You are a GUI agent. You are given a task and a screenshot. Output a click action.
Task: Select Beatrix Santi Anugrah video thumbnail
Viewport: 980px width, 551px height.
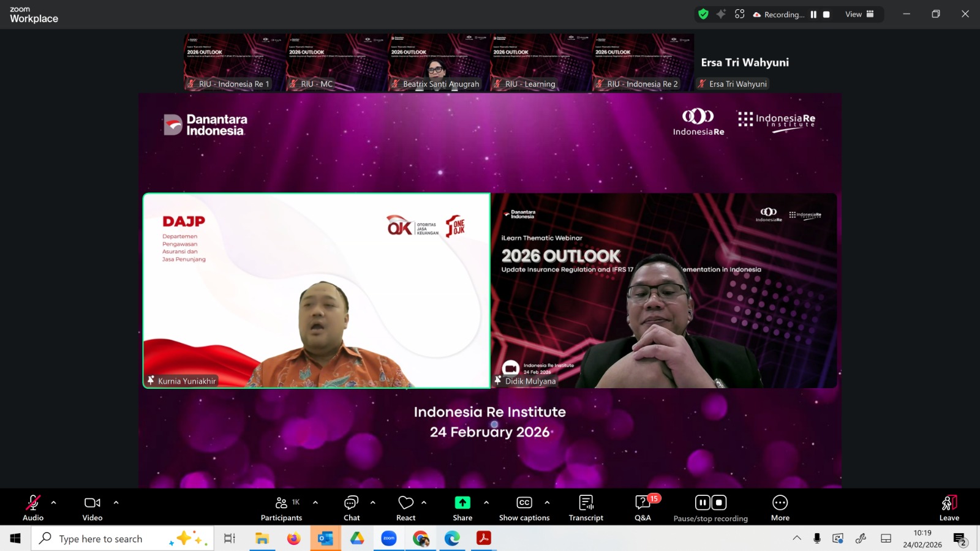(x=439, y=62)
